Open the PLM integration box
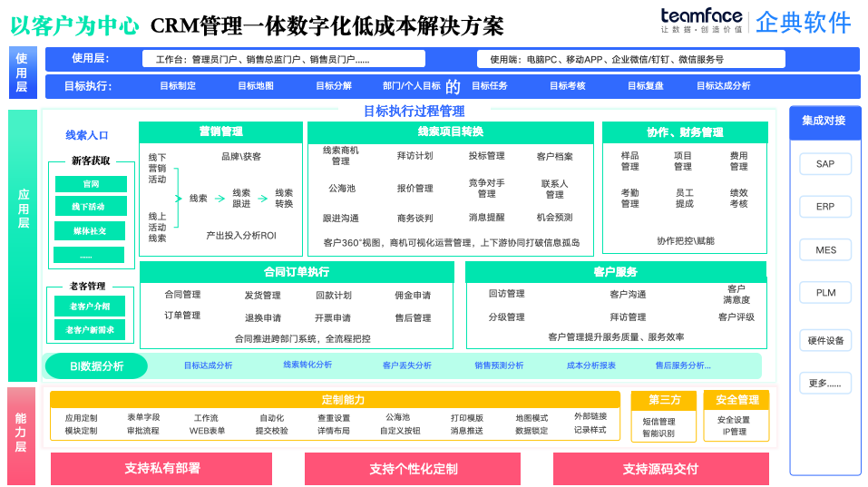868x487 pixels. (x=824, y=292)
